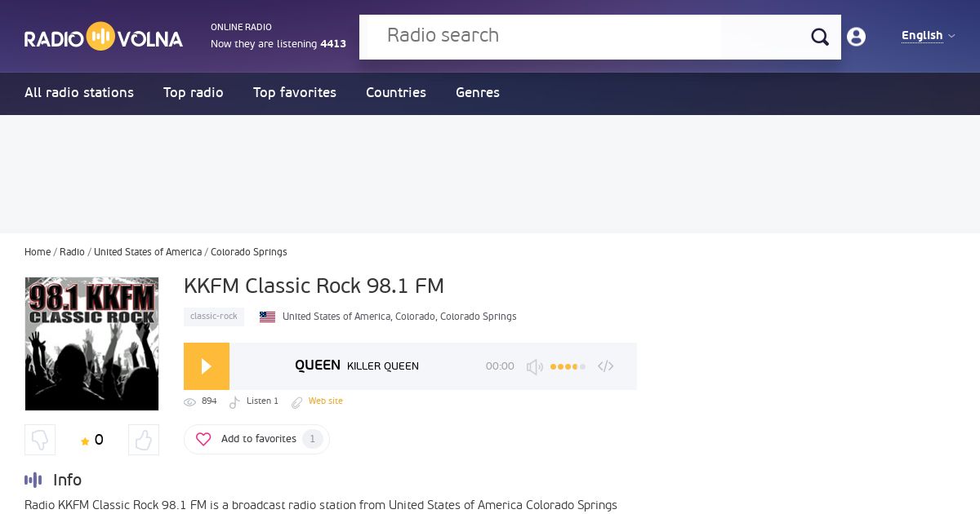Give station a thumbs up
This screenshot has width=980, height=514.
tap(144, 441)
